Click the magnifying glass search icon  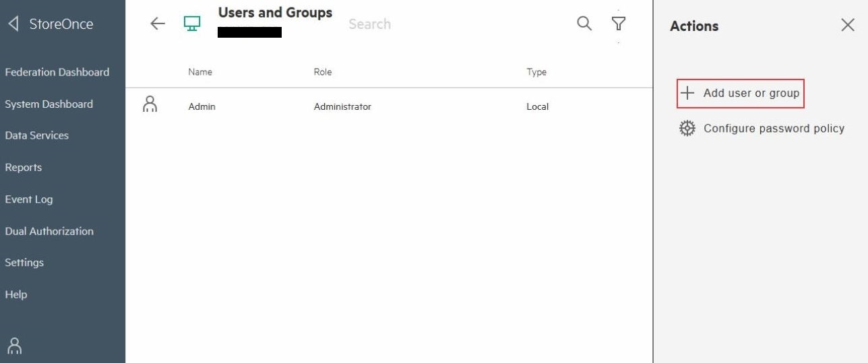click(x=584, y=24)
